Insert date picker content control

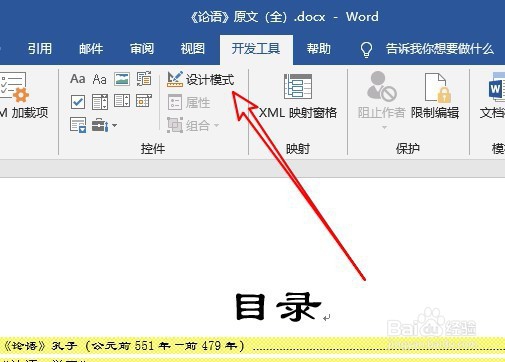[144, 101]
